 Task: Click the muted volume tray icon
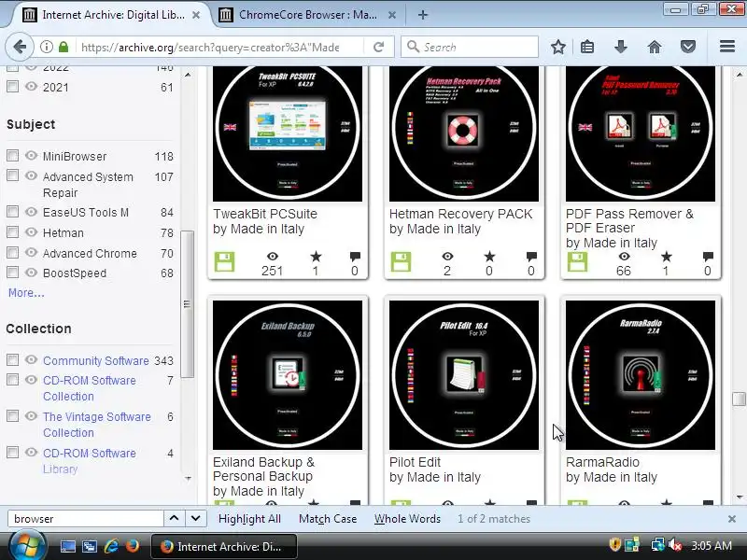[675, 545]
